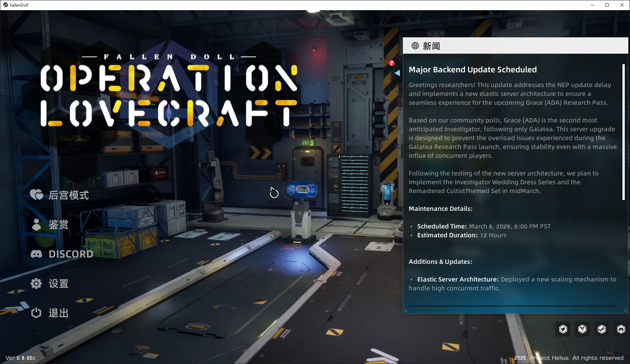This screenshot has height=364, width=630.
Task: Click the power icon next to 退出
Action: coord(36,313)
